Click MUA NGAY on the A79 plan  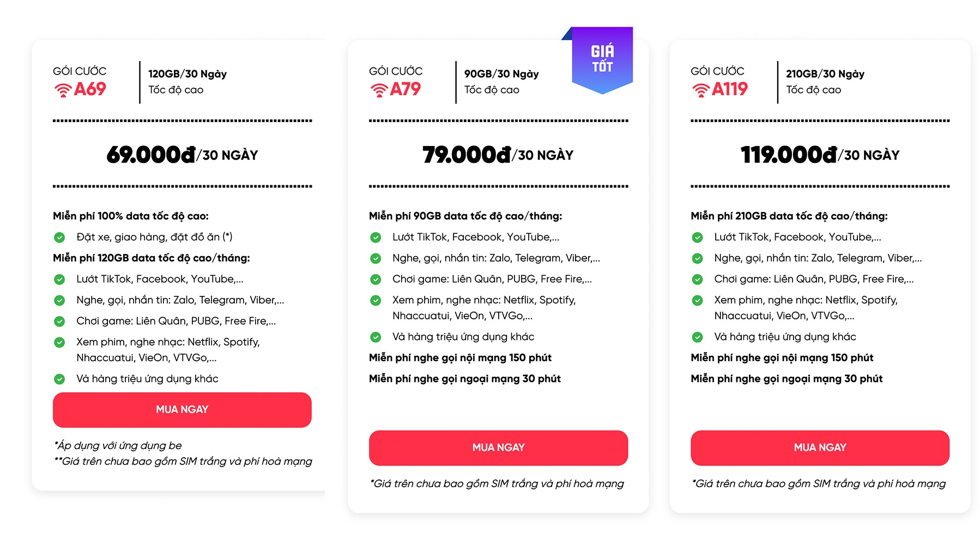pos(498,447)
